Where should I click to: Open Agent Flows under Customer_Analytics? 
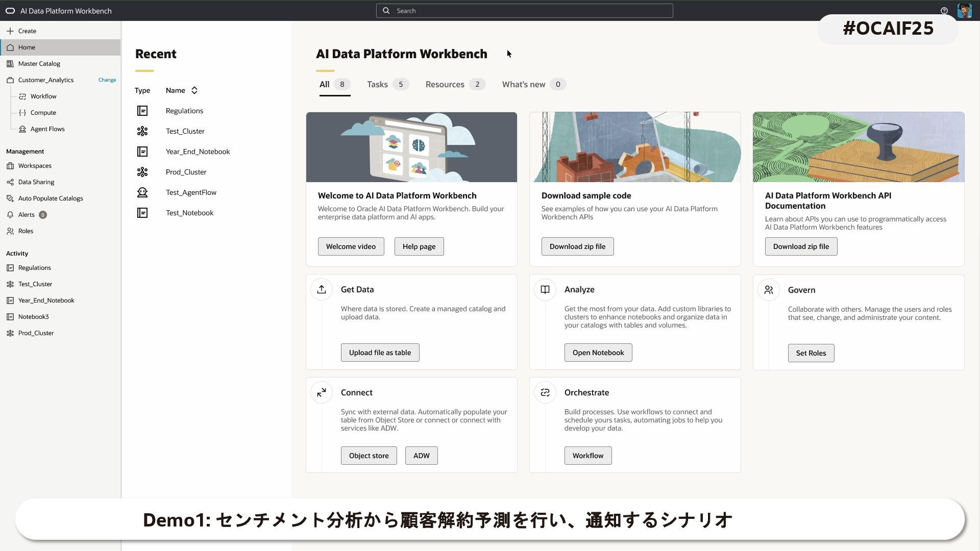47,129
